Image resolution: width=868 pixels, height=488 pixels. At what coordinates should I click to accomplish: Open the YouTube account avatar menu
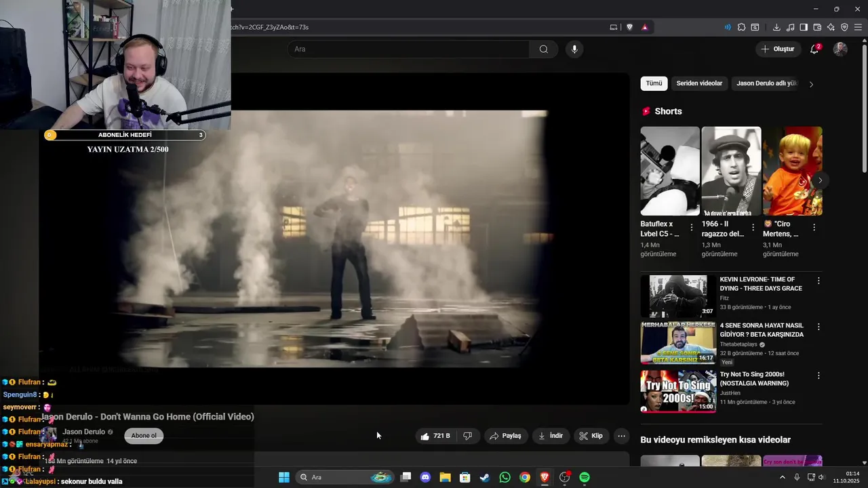point(840,49)
